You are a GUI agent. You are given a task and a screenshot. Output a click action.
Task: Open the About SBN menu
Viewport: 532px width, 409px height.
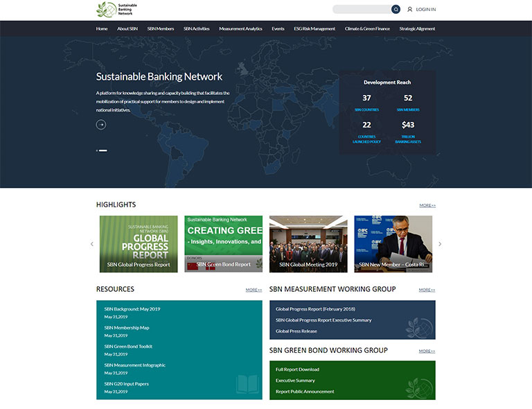pyautogui.click(x=127, y=29)
